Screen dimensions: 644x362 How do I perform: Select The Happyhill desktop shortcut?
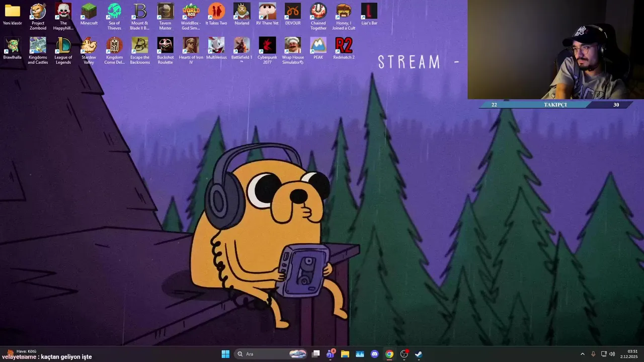[x=63, y=17]
